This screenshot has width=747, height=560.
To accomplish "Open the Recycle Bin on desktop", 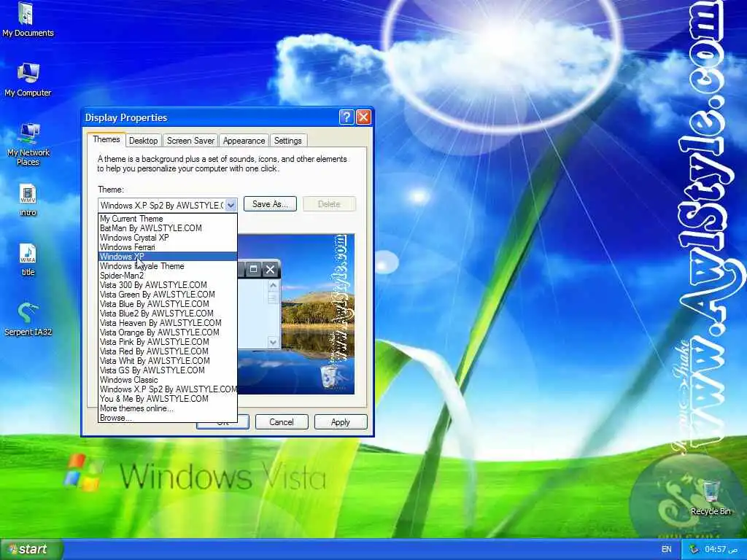I will (711, 497).
